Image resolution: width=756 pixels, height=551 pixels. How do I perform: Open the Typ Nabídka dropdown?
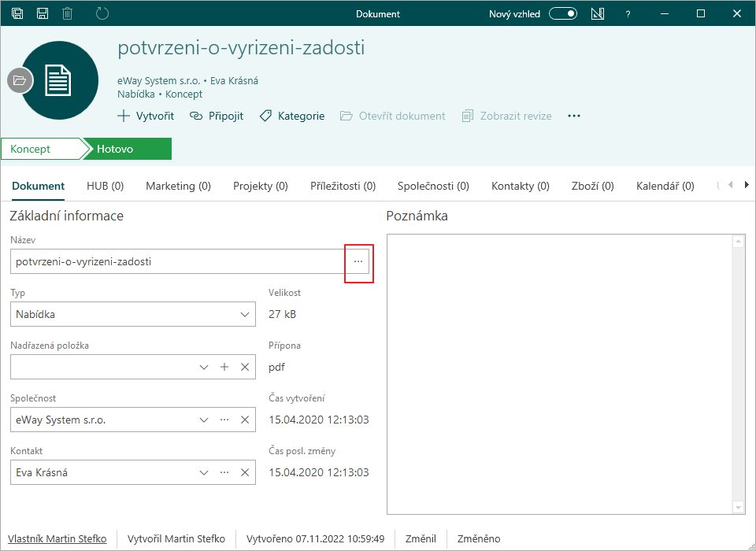(x=133, y=314)
